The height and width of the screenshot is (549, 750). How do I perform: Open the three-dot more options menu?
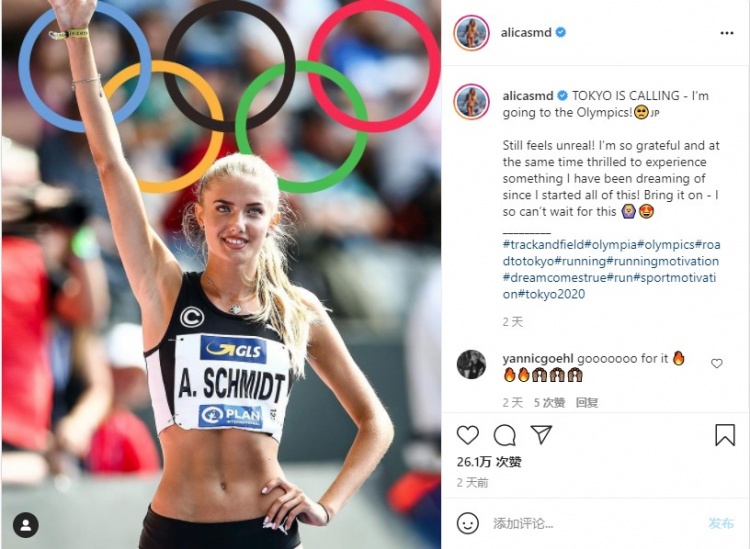coord(727,33)
